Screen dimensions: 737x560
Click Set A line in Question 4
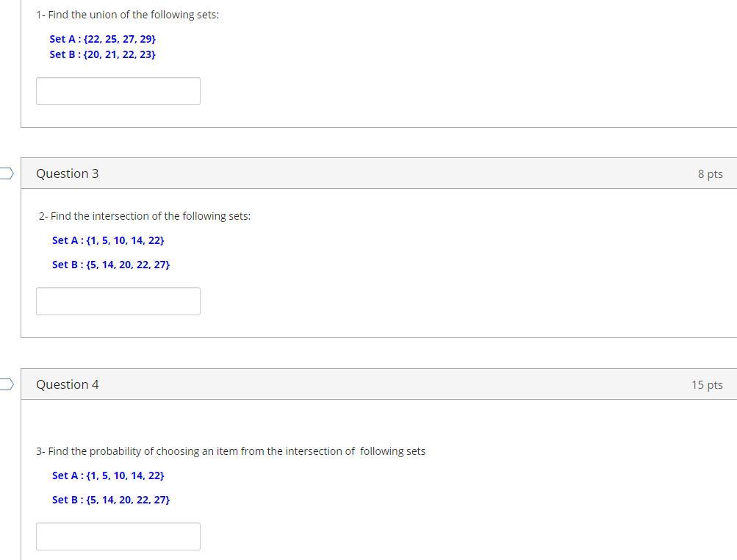tap(108, 475)
